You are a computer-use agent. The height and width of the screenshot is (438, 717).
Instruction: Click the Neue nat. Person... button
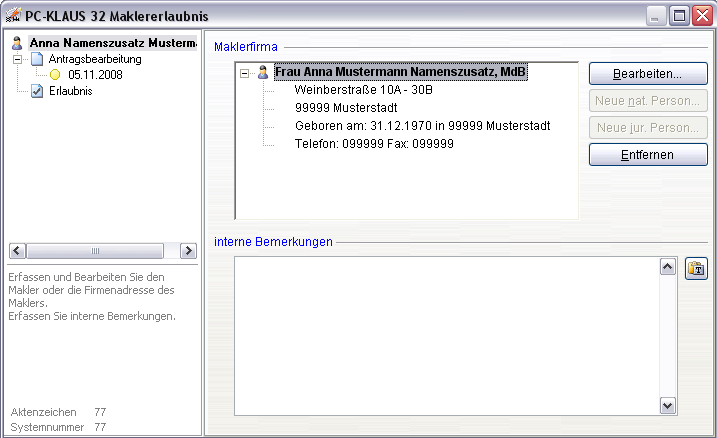[648, 101]
